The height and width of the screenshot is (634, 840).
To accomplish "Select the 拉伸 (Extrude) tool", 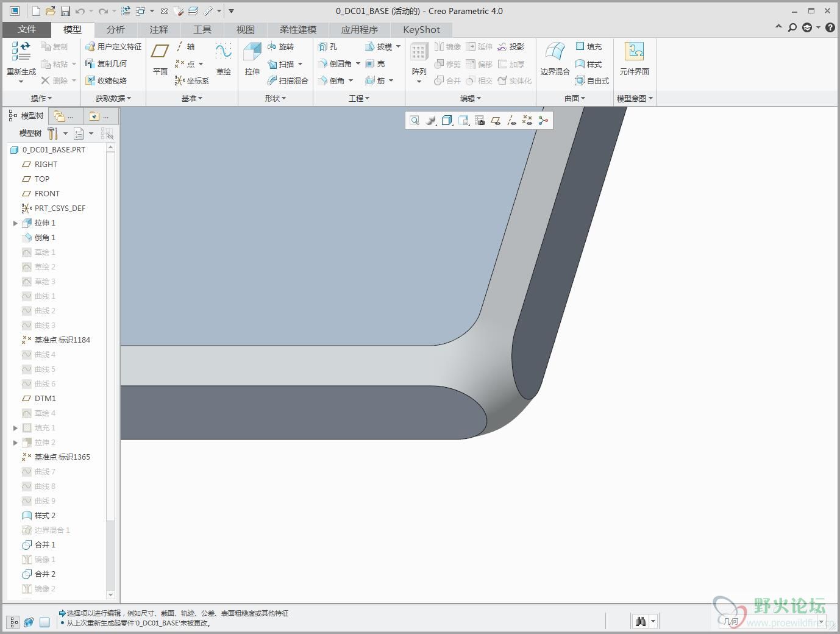I will 252,59.
